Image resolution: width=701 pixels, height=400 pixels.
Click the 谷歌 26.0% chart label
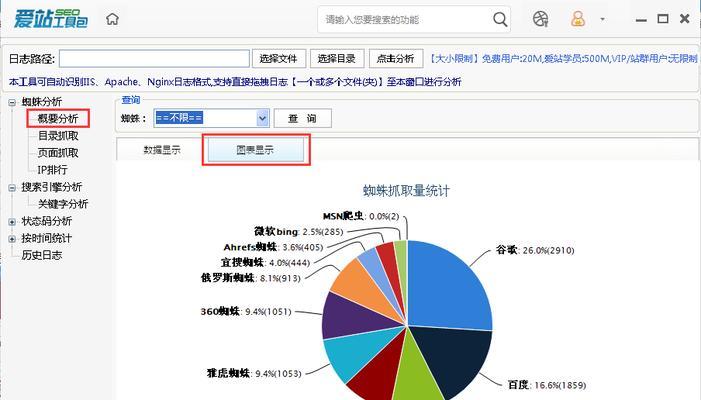535,250
